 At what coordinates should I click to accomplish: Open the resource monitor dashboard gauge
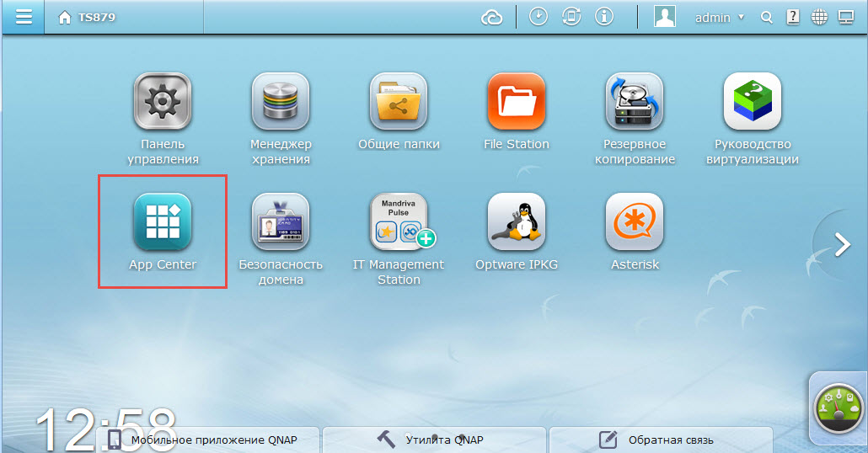tap(839, 408)
